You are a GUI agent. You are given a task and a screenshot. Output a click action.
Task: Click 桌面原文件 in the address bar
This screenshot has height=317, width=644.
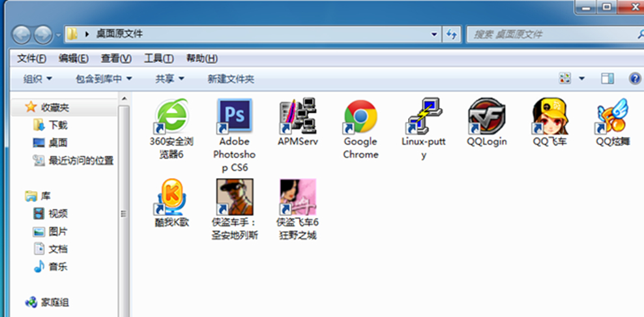(119, 34)
